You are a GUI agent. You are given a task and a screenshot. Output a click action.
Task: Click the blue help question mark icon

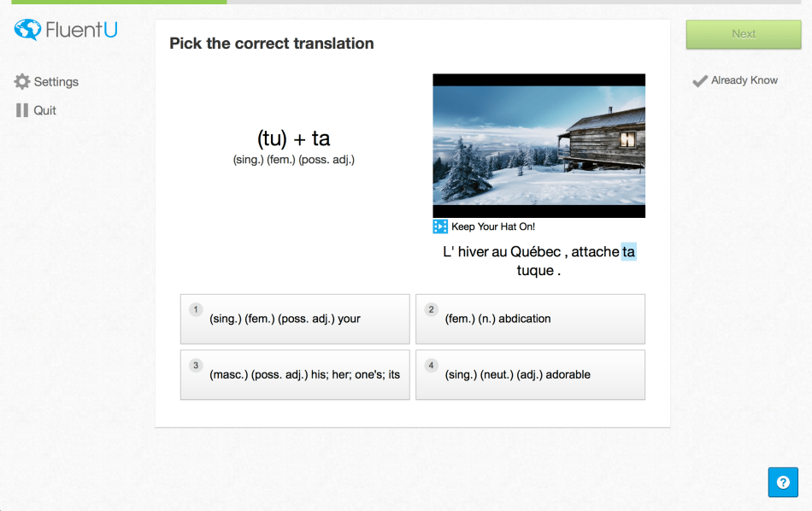click(x=782, y=482)
